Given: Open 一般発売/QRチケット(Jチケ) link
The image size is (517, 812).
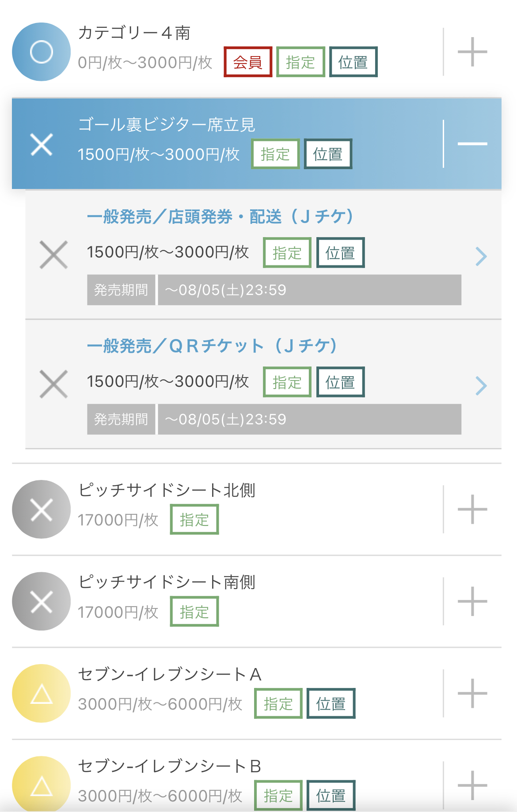Looking at the screenshot, I should click(x=212, y=346).
